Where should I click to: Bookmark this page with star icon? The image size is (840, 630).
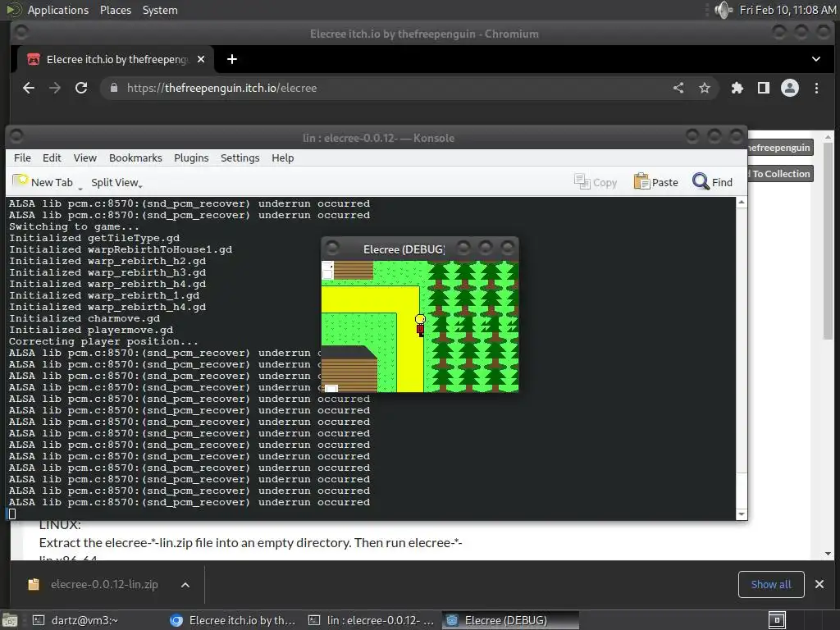[705, 88]
